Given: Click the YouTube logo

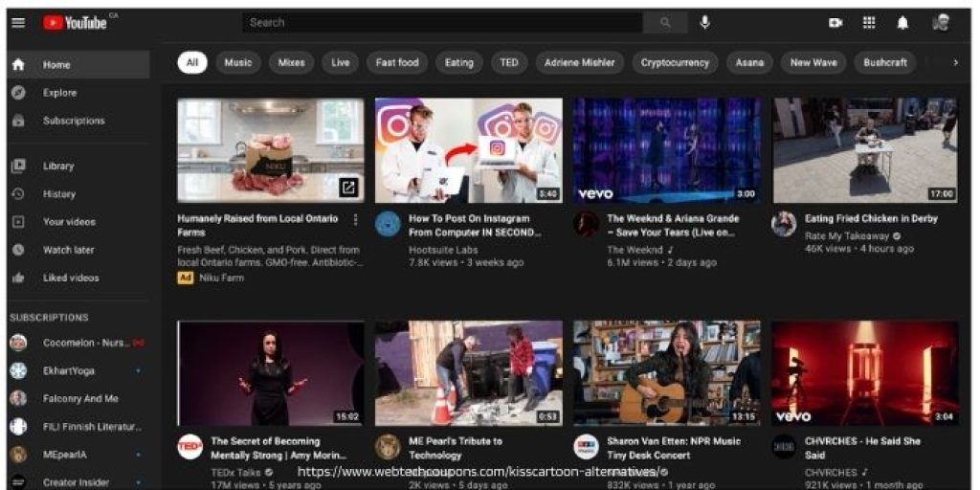Looking at the screenshot, I should (x=77, y=23).
